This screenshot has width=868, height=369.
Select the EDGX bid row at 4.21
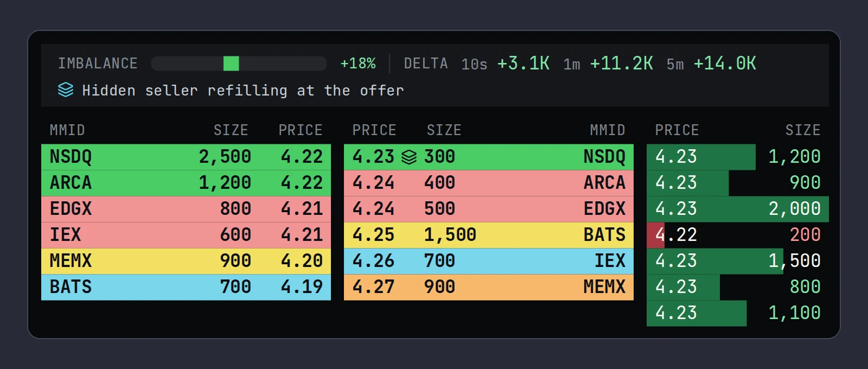pos(186,209)
